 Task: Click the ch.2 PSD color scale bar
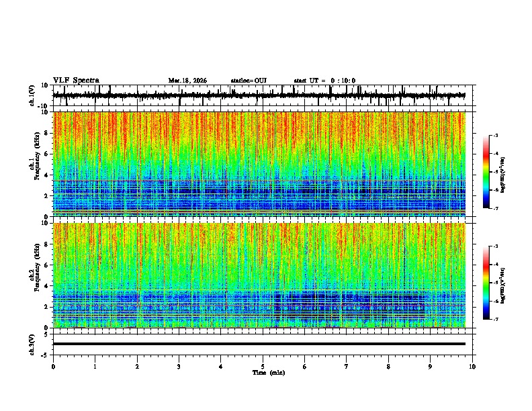point(486,283)
